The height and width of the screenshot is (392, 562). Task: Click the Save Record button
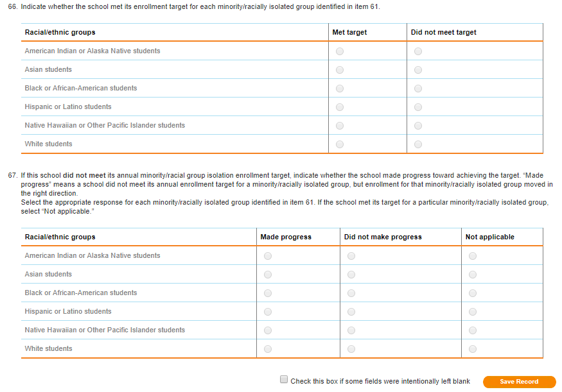(x=519, y=382)
